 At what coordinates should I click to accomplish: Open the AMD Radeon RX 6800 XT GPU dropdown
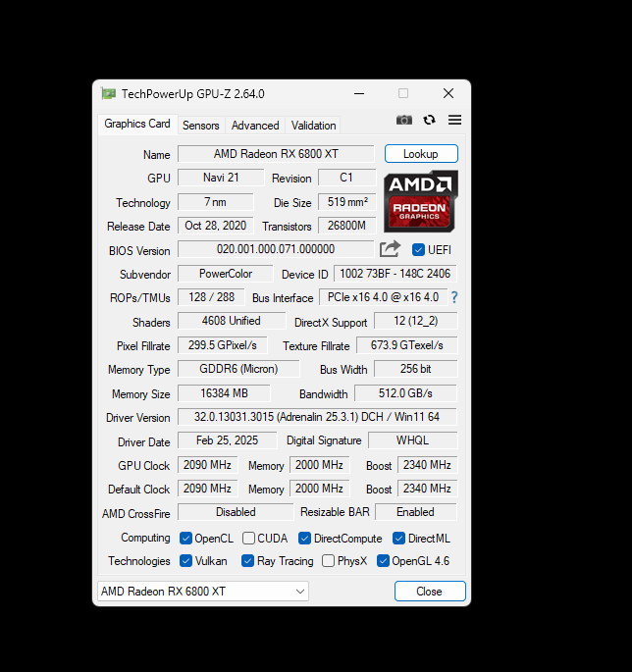[x=203, y=592]
